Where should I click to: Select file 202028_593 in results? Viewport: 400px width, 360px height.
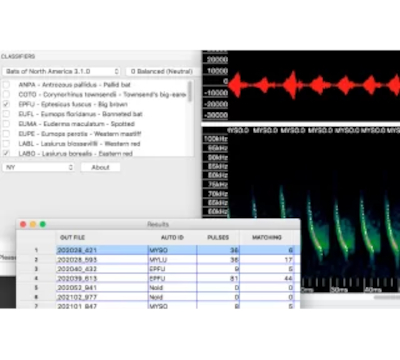click(x=102, y=260)
